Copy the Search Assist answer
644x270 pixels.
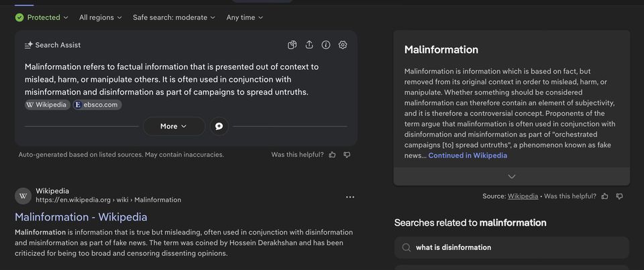(292, 45)
